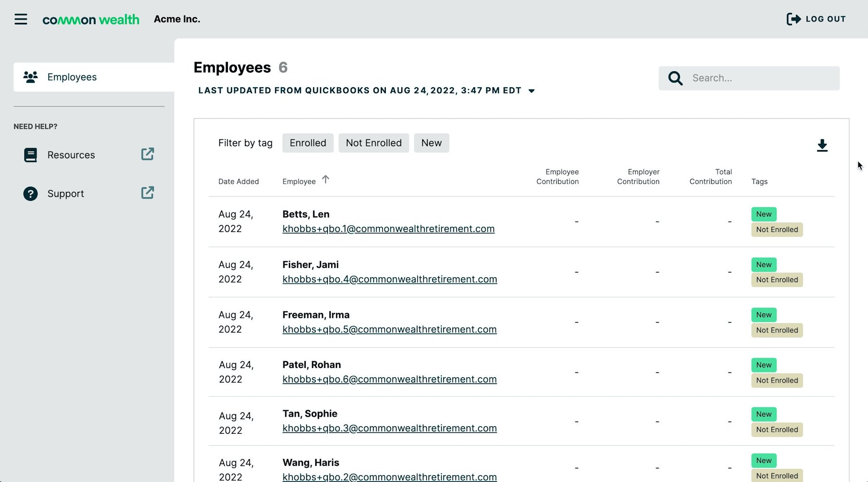Click Not Enrolled tag on Betts, Len row

tap(777, 230)
